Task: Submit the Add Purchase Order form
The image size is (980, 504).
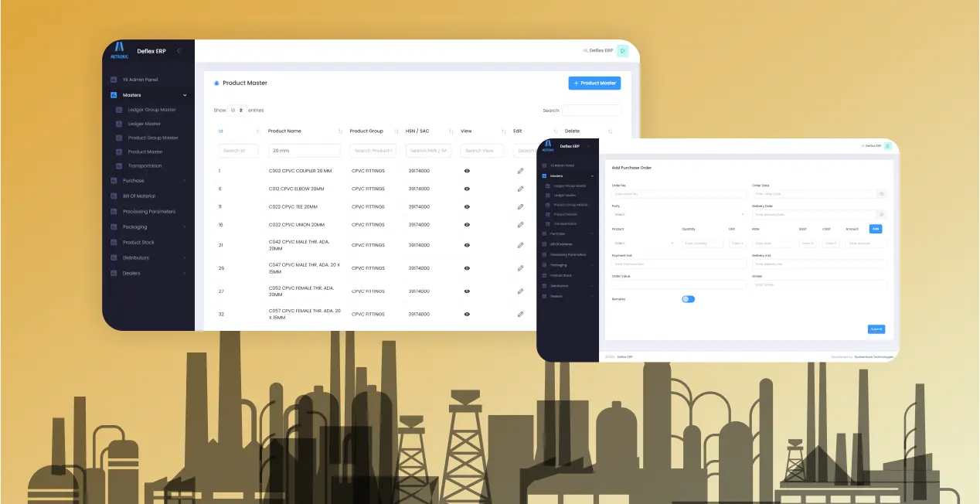Action: [x=876, y=329]
